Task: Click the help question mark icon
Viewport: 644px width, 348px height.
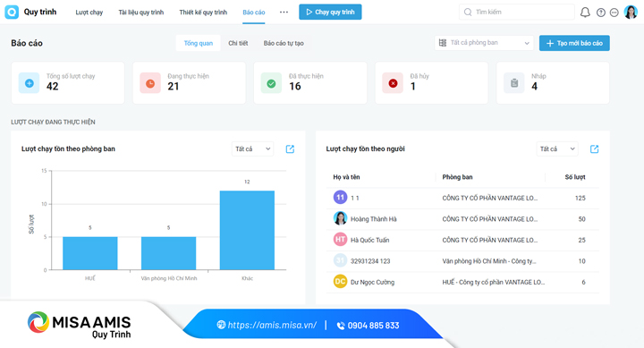Action: (601, 13)
